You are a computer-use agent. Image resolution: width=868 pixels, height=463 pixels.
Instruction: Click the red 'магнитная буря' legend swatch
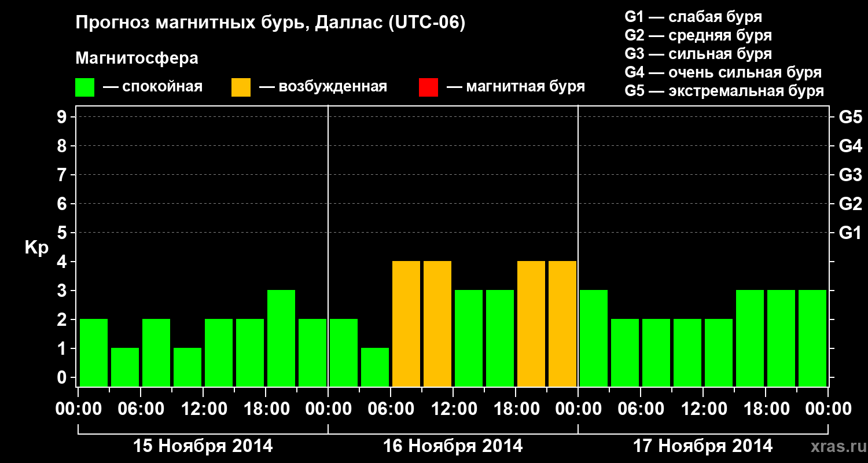tap(428, 87)
